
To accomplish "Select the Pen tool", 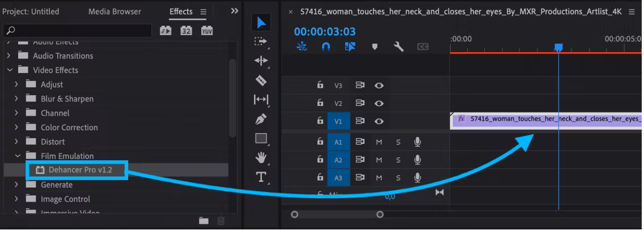I will tap(261, 119).
